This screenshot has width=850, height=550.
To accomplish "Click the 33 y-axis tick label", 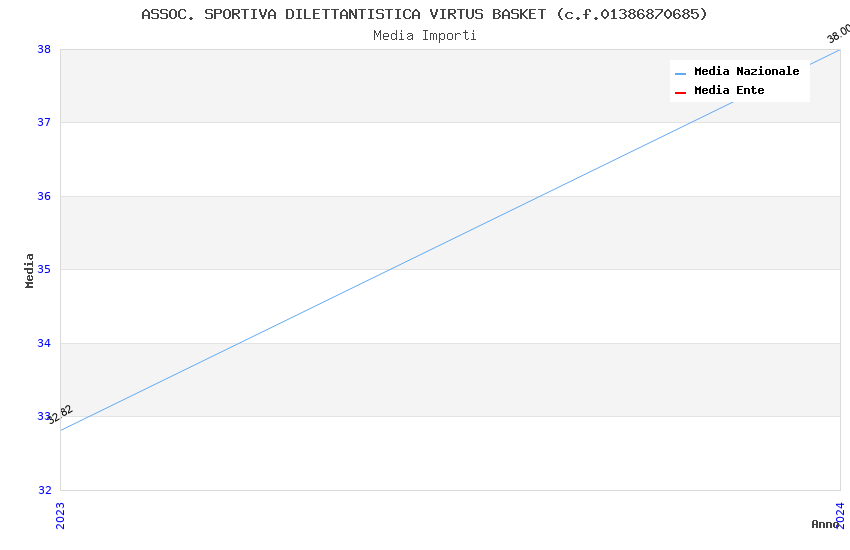I will [43, 417].
